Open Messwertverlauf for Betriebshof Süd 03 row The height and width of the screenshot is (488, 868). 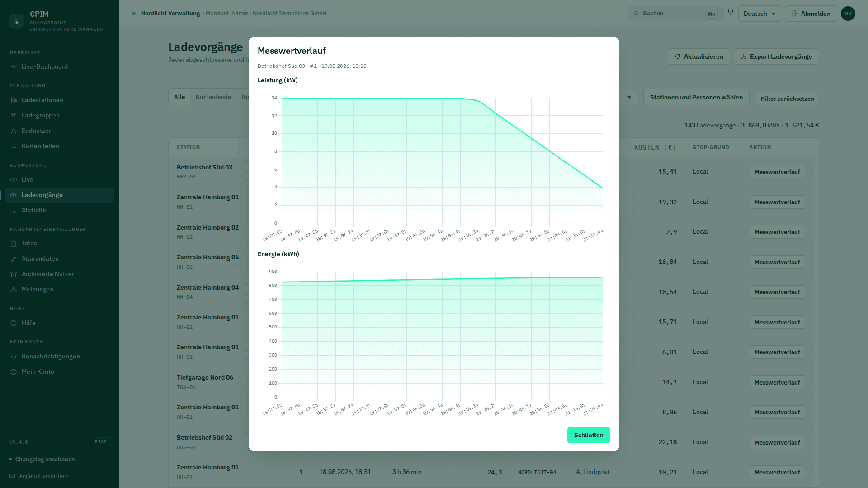pos(777,172)
